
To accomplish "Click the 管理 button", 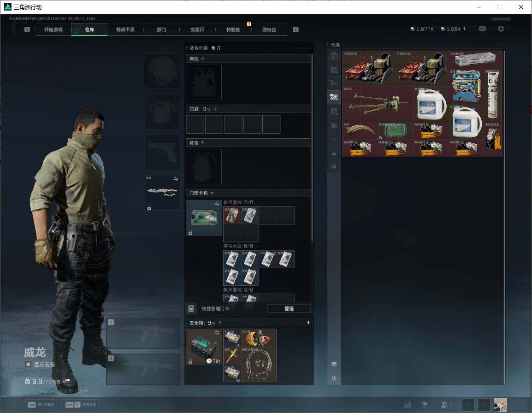I will tap(289, 308).
